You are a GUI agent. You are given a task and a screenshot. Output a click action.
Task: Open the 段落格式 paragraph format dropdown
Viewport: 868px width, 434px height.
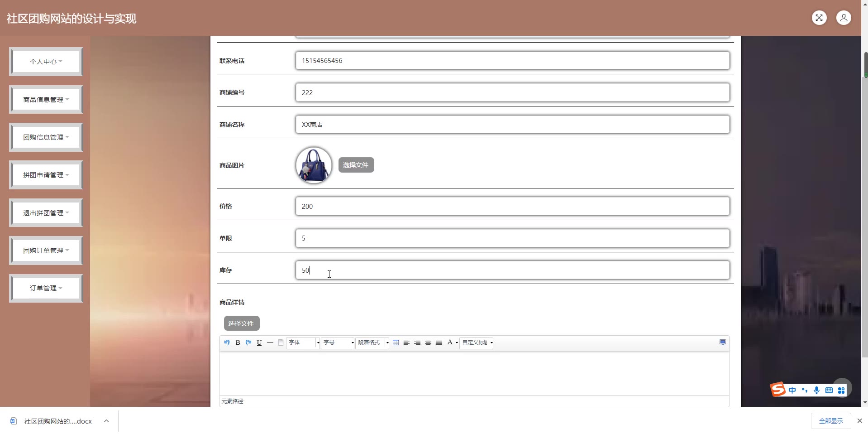click(x=372, y=342)
